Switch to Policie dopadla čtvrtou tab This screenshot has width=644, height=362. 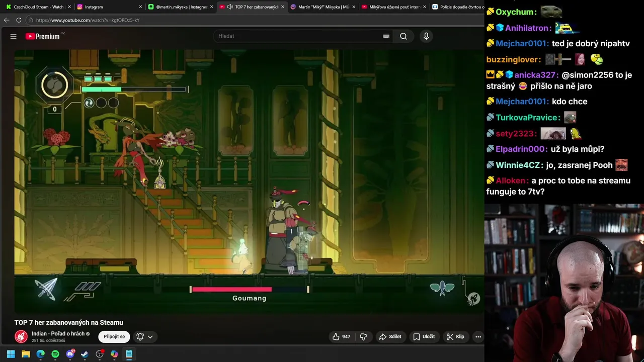coord(458,7)
